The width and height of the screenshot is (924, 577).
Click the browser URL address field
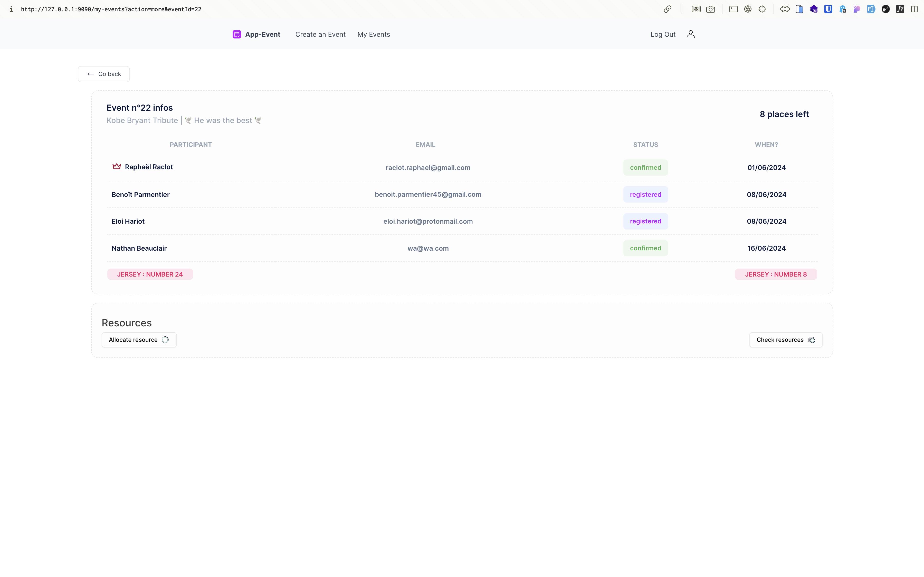(111, 9)
